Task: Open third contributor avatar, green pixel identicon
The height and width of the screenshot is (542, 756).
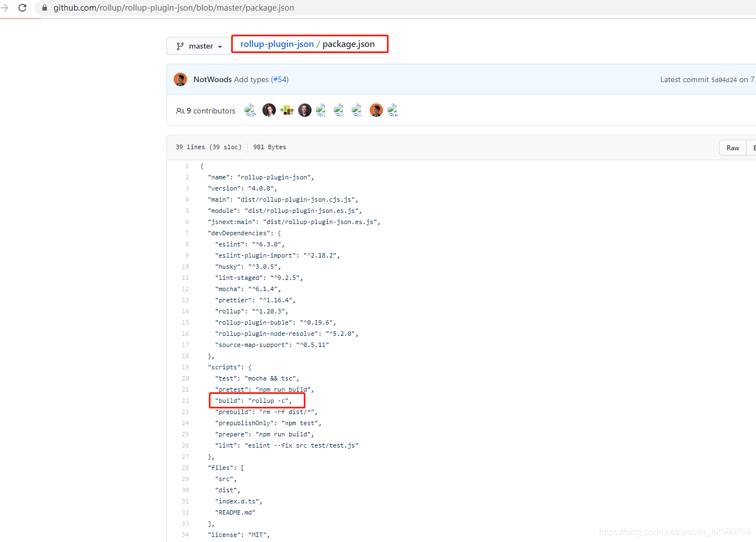Action: tap(287, 110)
